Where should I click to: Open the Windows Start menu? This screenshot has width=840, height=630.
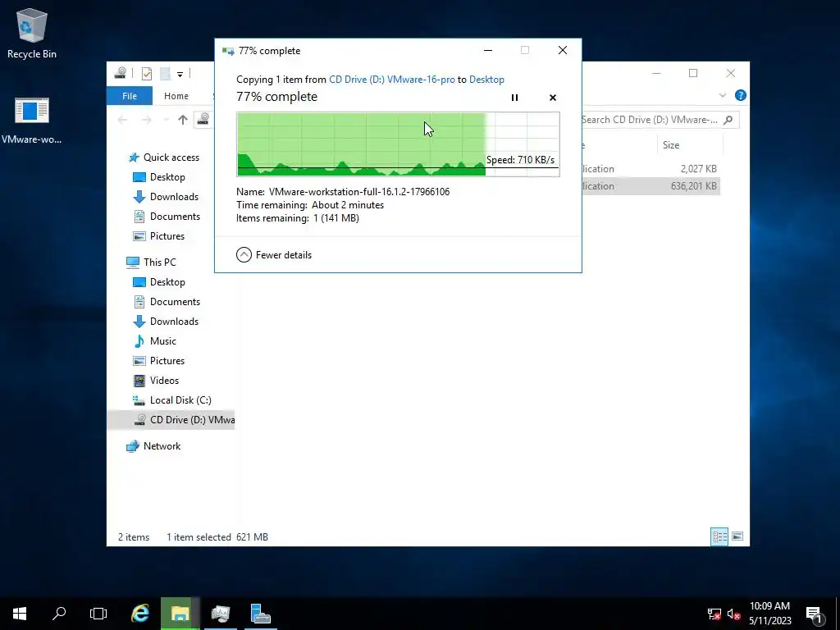20,614
